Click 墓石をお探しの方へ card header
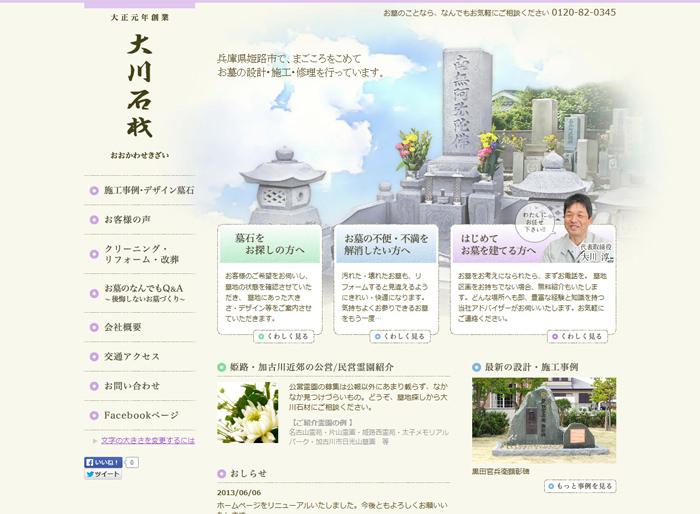Viewport: 700px width, 514px height. click(x=270, y=244)
